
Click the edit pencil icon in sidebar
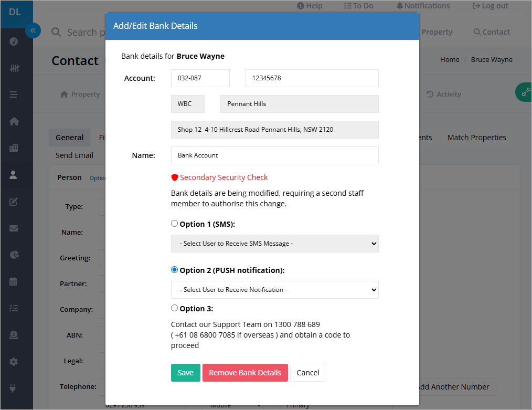point(14,202)
